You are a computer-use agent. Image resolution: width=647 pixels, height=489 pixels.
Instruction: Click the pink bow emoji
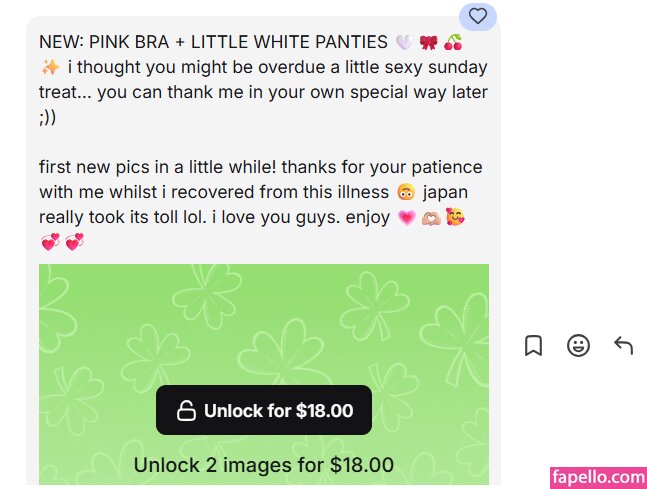[429, 42]
